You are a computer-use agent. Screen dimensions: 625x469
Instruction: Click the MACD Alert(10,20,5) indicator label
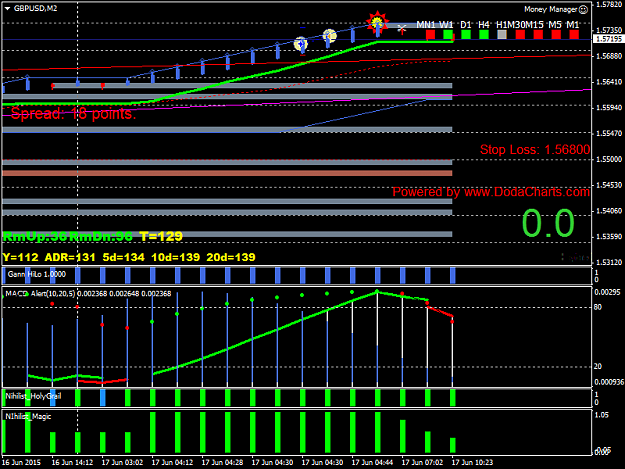[40, 294]
